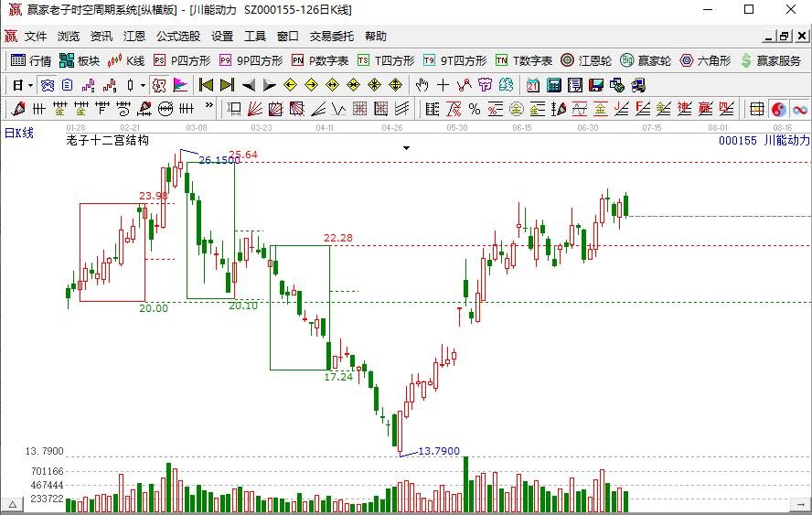Expand the candlestick style dropdown arrow
The height and width of the screenshot is (515, 812).
pos(143,85)
